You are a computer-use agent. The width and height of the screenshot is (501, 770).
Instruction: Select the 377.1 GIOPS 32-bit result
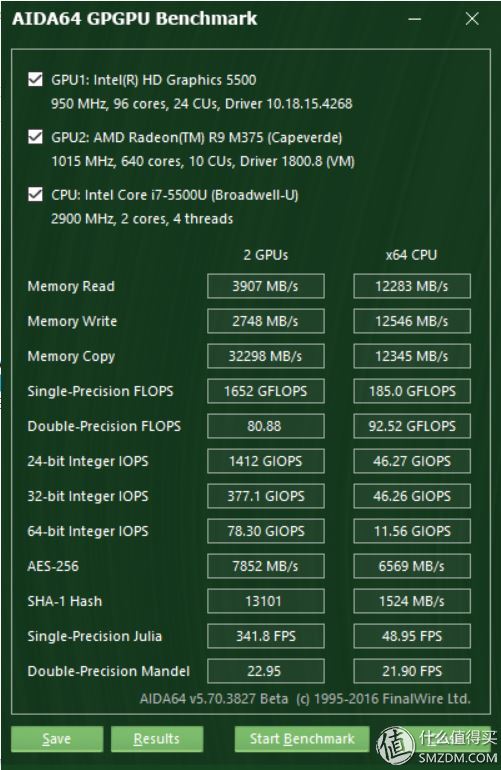[266, 496]
